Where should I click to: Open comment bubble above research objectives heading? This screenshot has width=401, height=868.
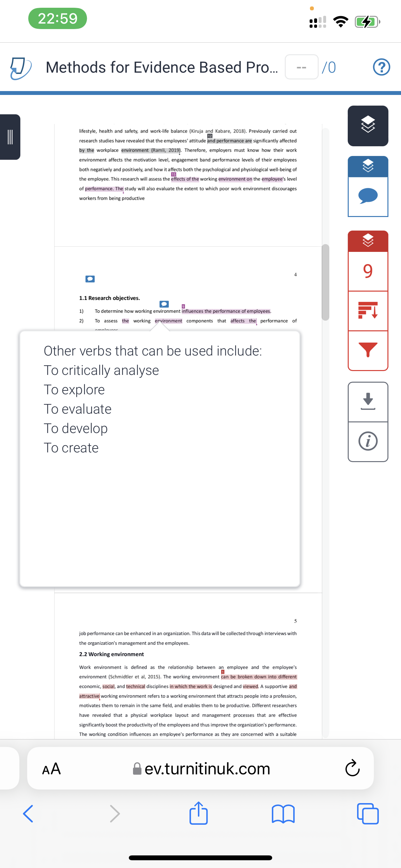tap(90, 279)
